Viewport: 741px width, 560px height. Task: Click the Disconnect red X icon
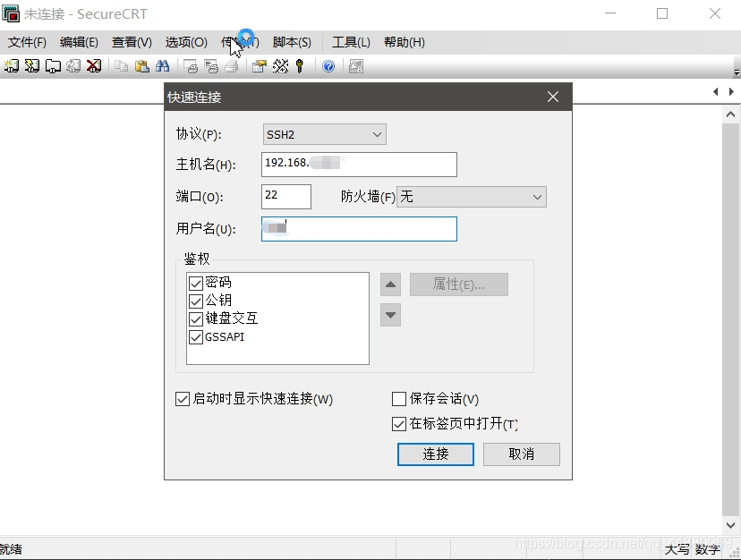coord(94,66)
